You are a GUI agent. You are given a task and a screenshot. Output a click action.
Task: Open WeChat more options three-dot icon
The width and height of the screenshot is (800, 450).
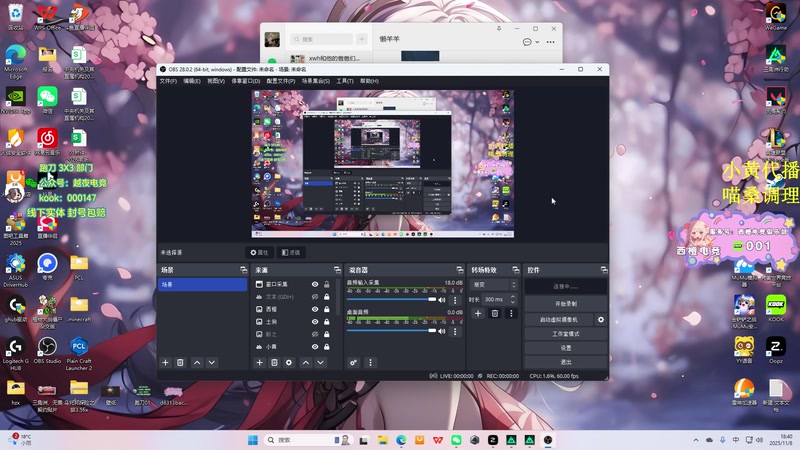click(x=551, y=42)
